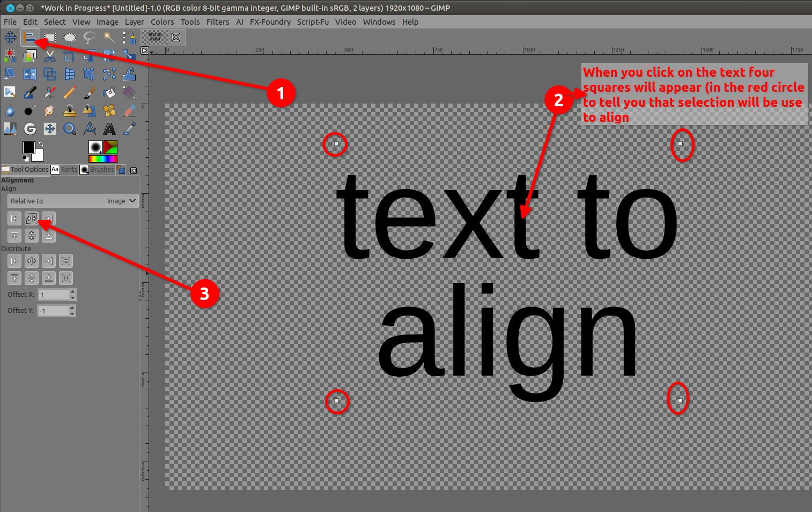Select the Paths tool
The width and height of the screenshot is (812, 512).
(x=129, y=38)
